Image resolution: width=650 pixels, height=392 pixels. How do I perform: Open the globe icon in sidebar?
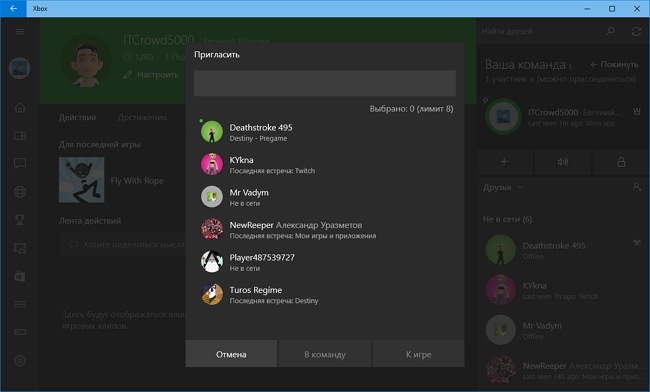(x=19, y=191)
